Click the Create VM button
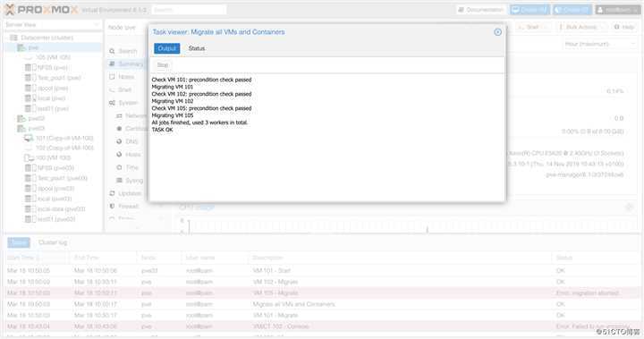 coord(530,10)
